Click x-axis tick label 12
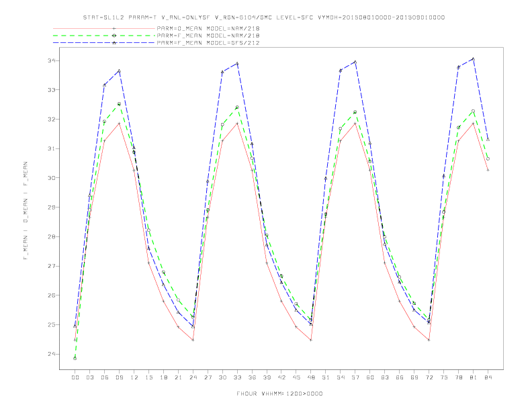Screen dimensions: 532x411 point(134,377)
